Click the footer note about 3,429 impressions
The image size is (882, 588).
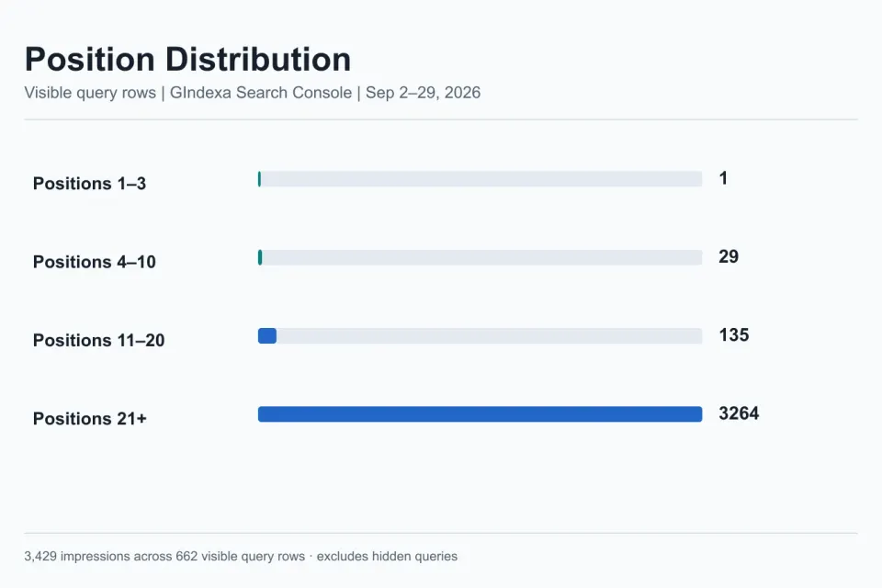tap(241, 556)
